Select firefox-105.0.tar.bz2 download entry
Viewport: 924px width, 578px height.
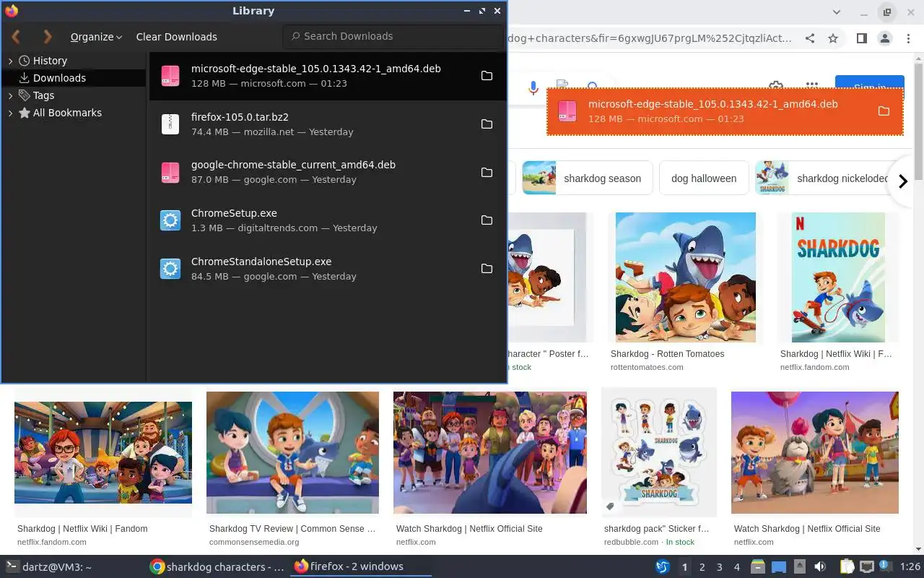click(x=327, y=124)
